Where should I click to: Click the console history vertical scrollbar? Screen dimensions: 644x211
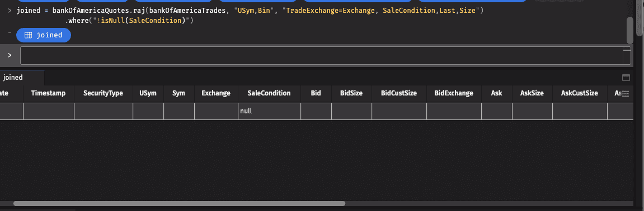(x=629, y=30)
